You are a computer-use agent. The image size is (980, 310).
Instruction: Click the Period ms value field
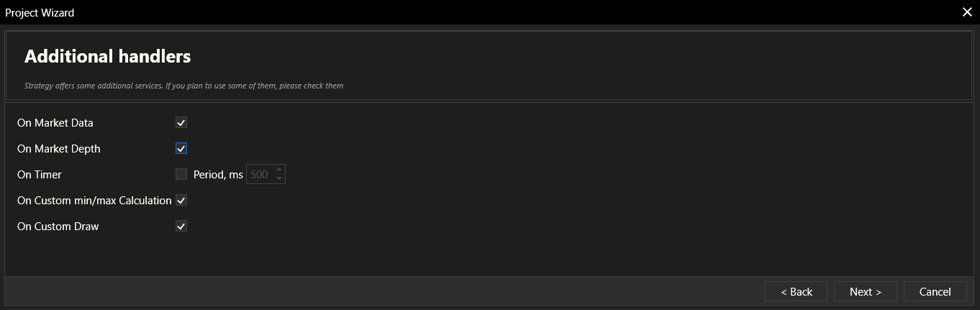point(260,175)
